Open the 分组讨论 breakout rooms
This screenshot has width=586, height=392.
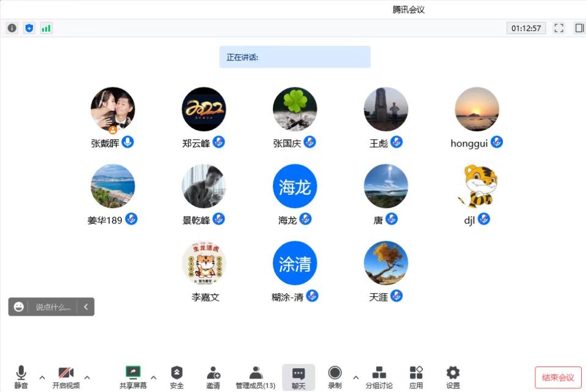click(379, 377)
